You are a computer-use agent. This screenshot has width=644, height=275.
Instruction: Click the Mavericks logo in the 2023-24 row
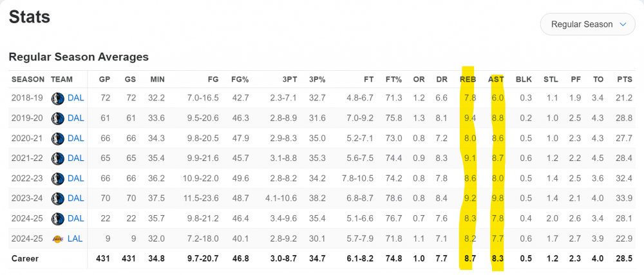(58, 198)
